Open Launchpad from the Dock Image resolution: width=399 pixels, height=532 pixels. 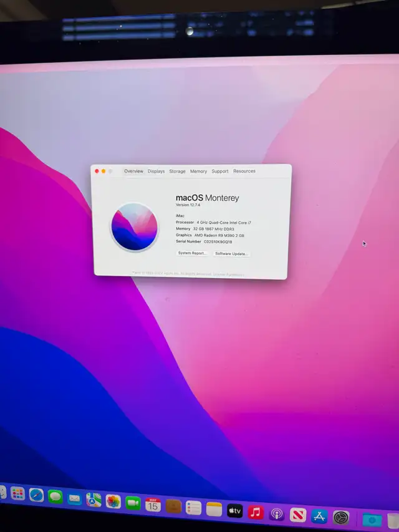(17, 493)
